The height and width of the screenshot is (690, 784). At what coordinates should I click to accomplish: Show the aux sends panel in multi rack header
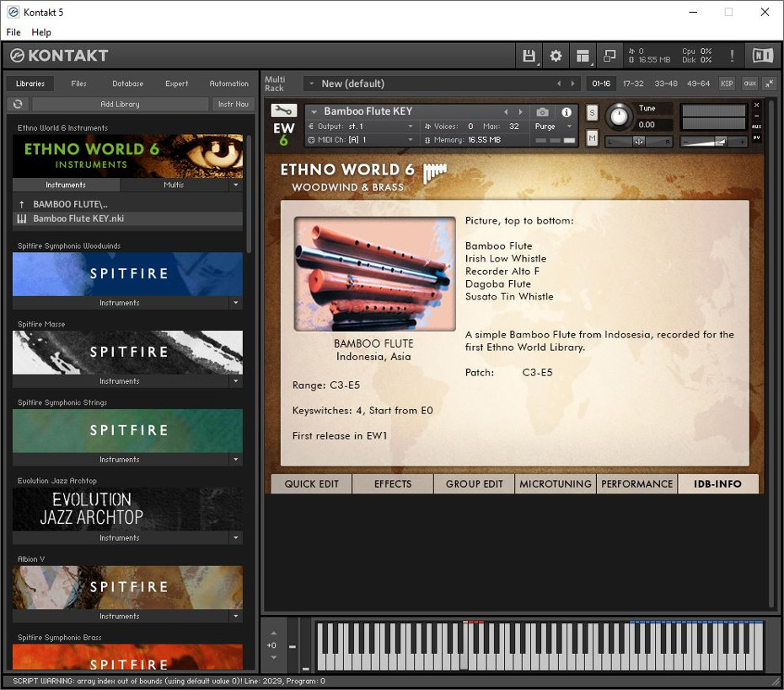749,84
